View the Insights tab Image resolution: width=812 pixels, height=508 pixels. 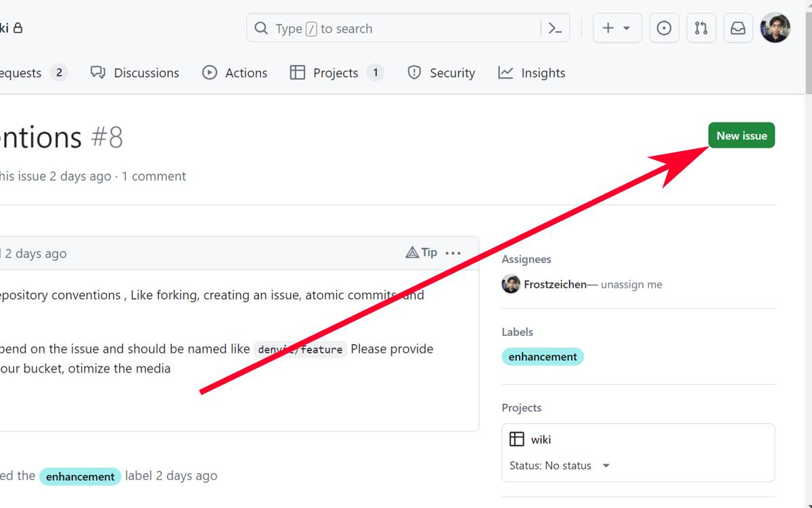pyautogui.click(x=532, y=73)
